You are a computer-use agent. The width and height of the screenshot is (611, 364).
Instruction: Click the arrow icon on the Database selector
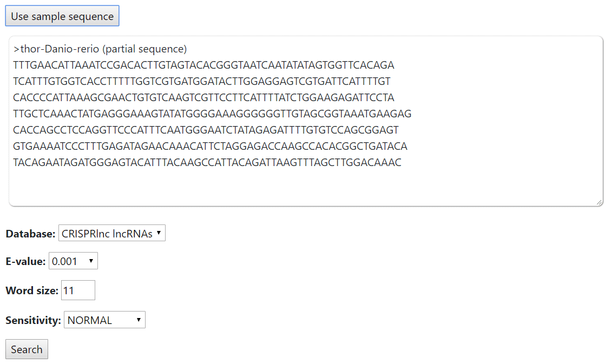pos(159,233)
